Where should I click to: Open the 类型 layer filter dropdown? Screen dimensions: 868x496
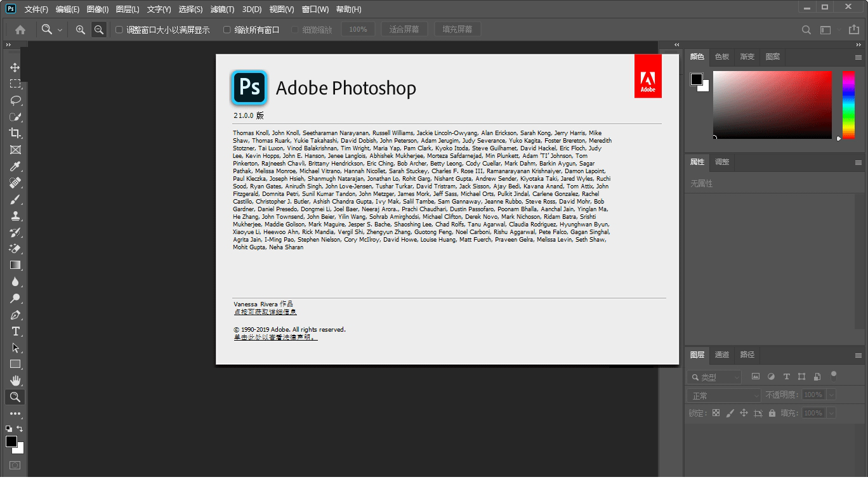(714, 376)
